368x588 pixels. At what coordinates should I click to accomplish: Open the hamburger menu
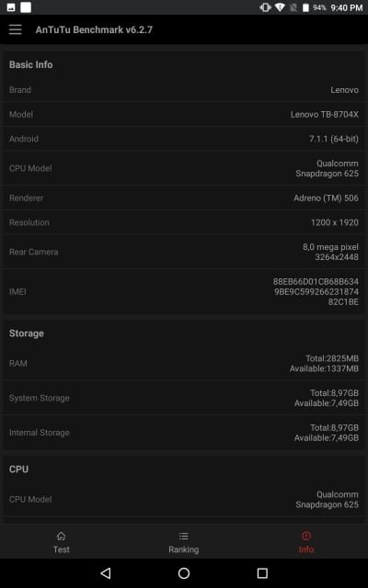click(16, 29)
